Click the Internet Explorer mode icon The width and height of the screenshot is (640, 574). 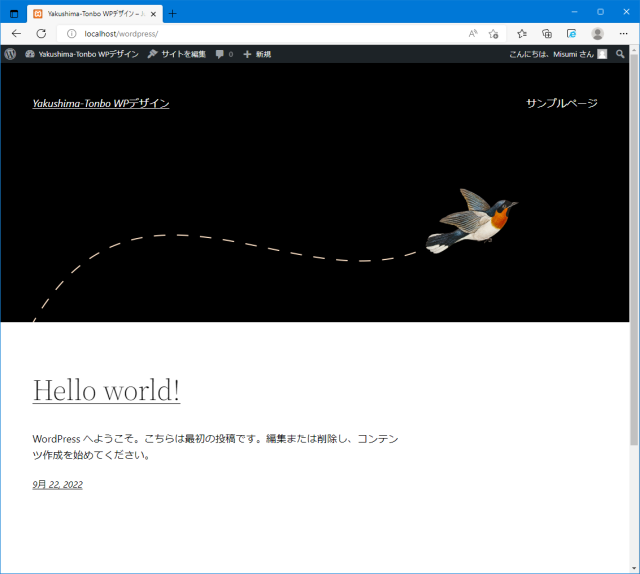tap(571, 33)
